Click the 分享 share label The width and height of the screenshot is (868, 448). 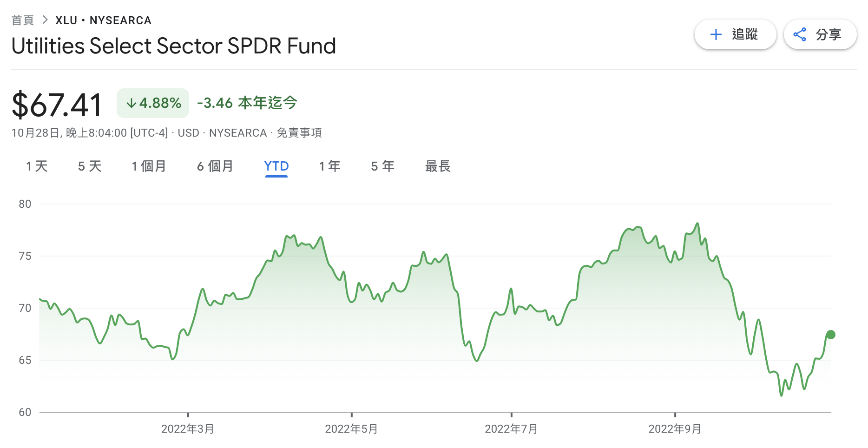point(829,34)
